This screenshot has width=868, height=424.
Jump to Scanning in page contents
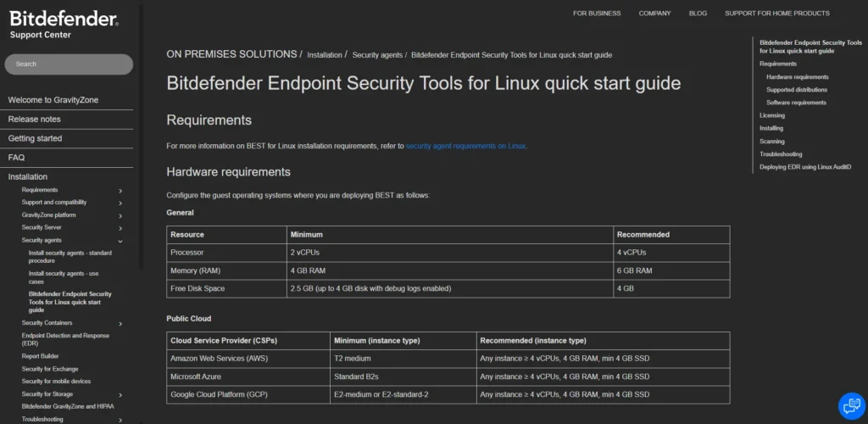(771, 142)
